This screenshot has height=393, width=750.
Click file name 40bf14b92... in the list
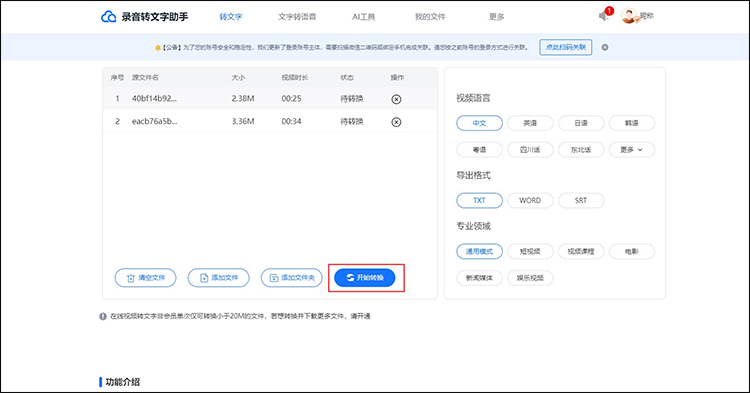click(154, 98)
